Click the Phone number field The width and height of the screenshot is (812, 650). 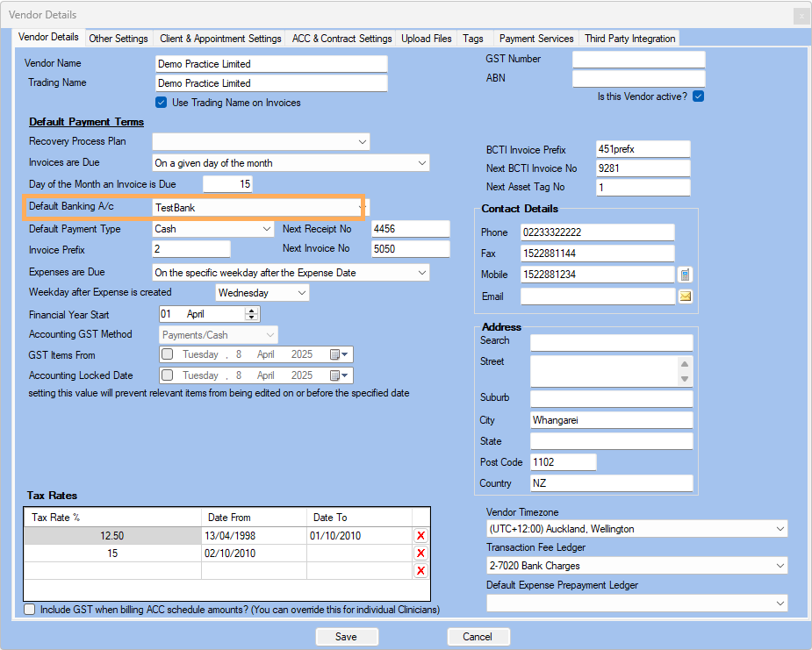[598, 232]
